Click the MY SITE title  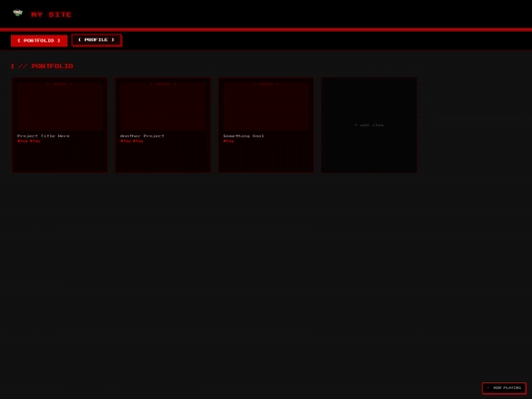click(x=51, y=14)
